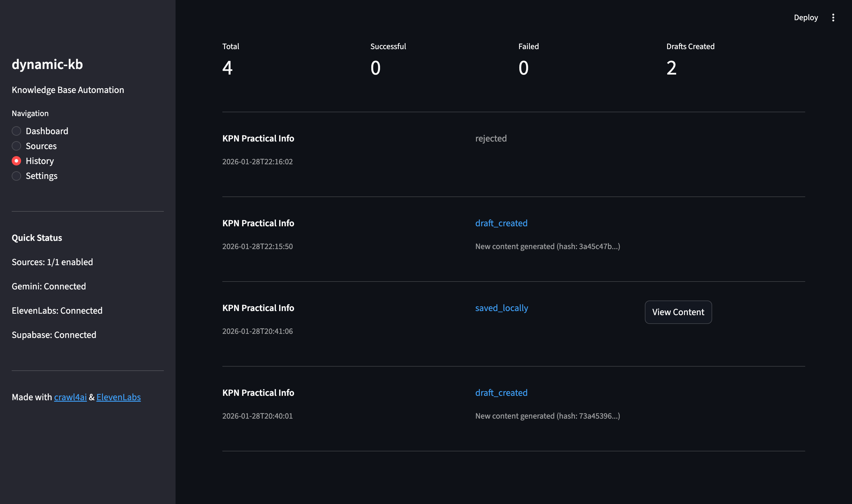
Task: Click the Deploy button
Action: [x=806, y=17]
